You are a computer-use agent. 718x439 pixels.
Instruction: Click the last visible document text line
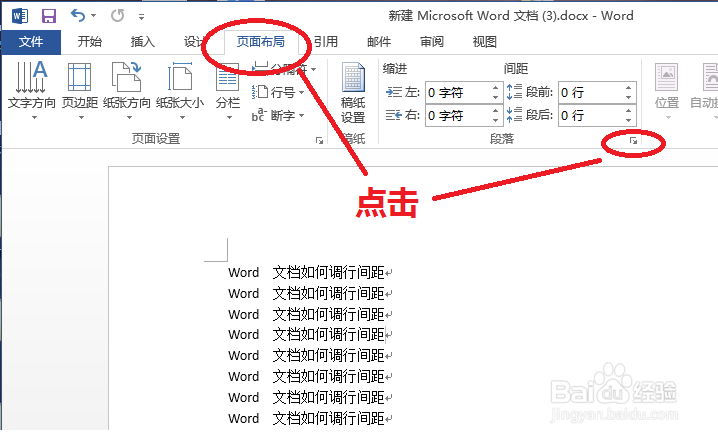(310, 418)
